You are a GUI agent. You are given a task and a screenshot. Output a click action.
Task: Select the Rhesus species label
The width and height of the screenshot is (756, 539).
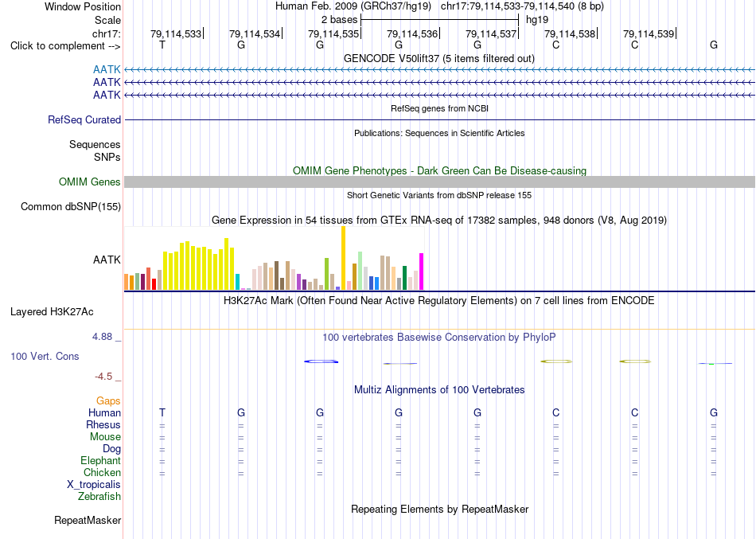click(103, 424)
